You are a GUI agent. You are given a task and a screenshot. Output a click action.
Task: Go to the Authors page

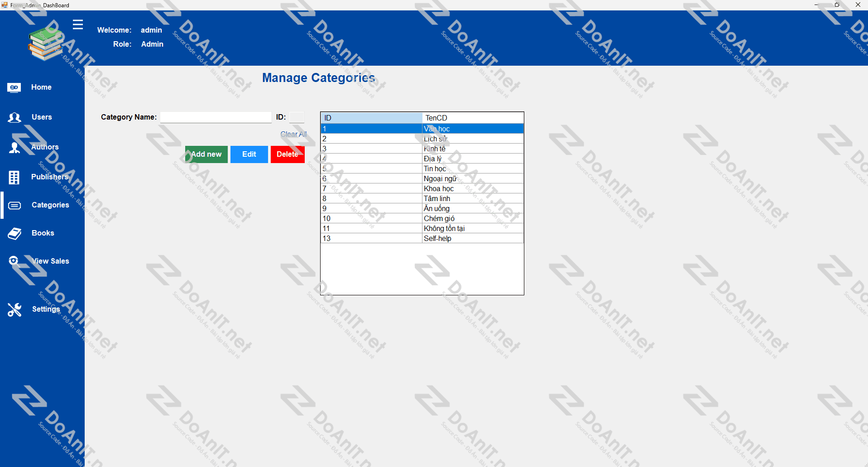pyautogui.click(x=45, y=147)
